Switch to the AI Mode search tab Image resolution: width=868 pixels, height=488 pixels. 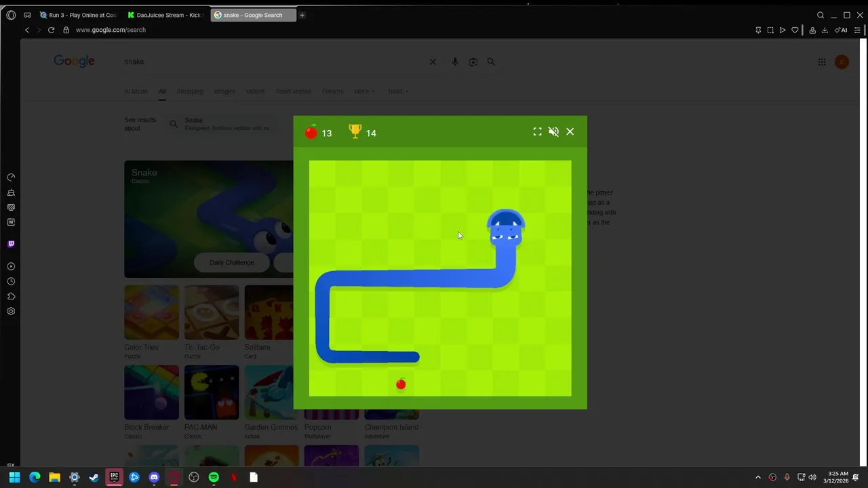click(x=136, y=91)
